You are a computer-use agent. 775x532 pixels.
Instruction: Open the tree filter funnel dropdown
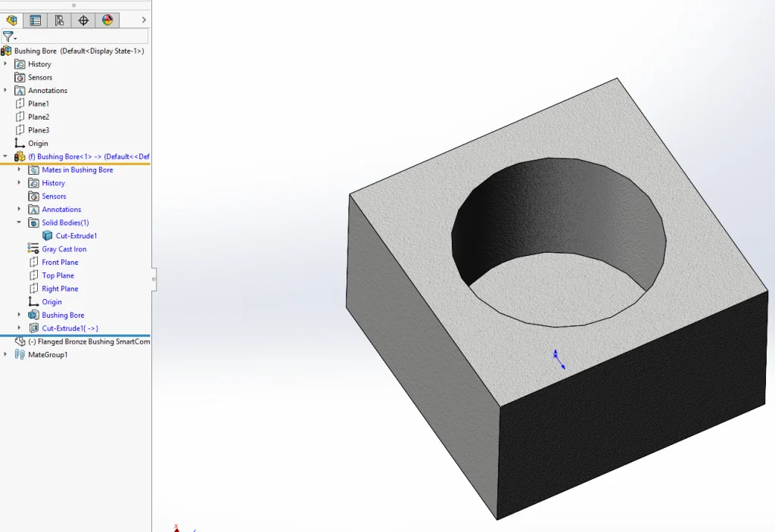click(9, 36)
